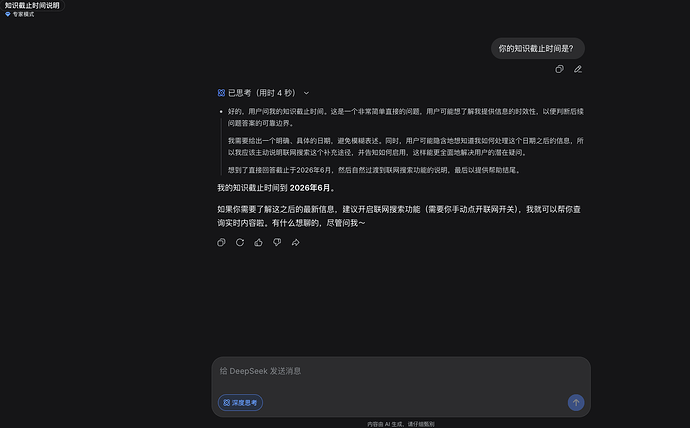The width and height of the screenshot is (690, 428).
Task: Click the thinking atom icon beside 已思考
Action: click(221, 93)
